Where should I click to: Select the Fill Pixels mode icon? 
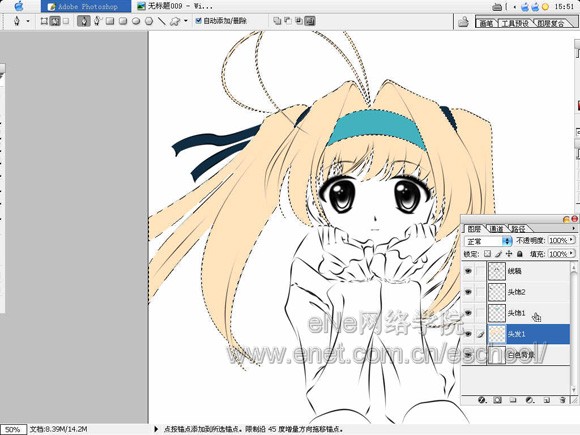[x=66, y=21]
